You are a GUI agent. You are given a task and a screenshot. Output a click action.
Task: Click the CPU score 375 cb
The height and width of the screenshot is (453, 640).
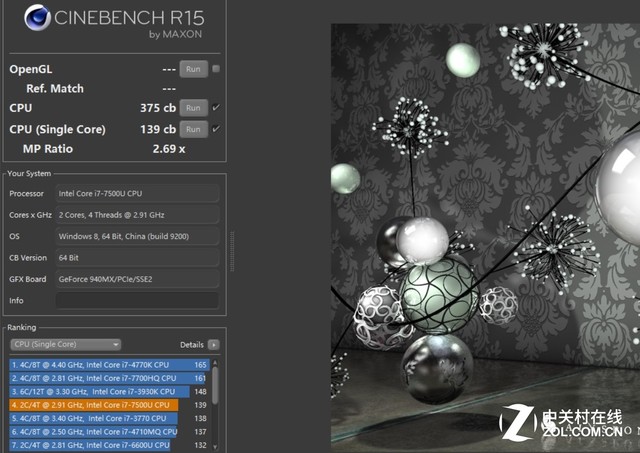[x=158, y=108]
